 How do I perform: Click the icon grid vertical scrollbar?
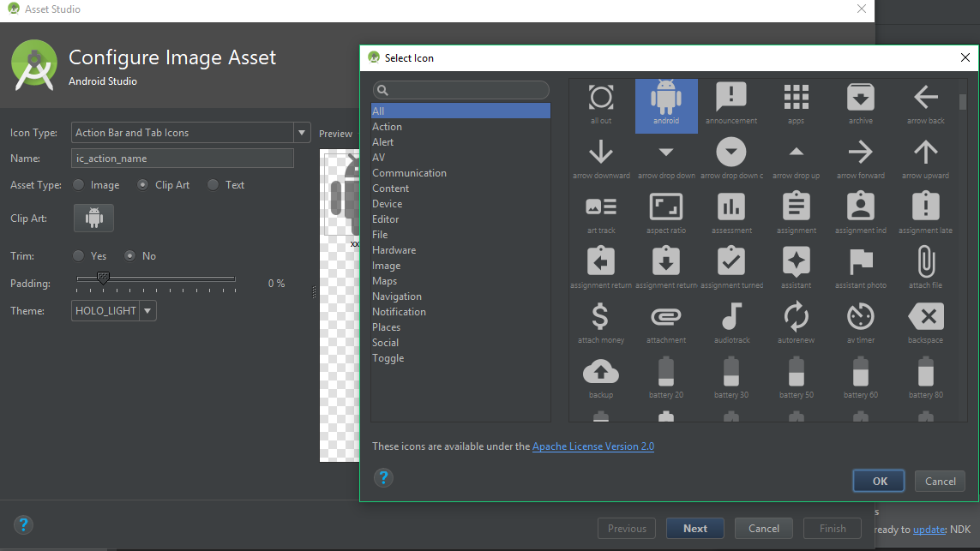(963, 101)
